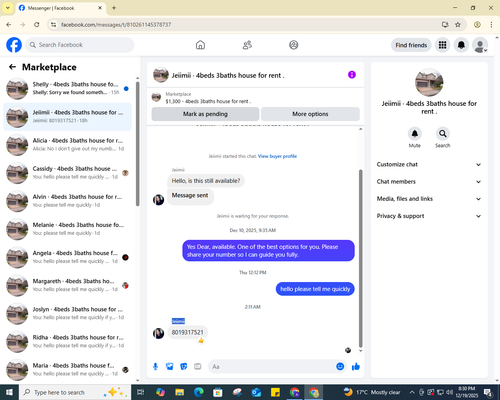Reload the page with browser refresh
The height and width of the screenshot is (400, 500).
click(x=37, y=25)
